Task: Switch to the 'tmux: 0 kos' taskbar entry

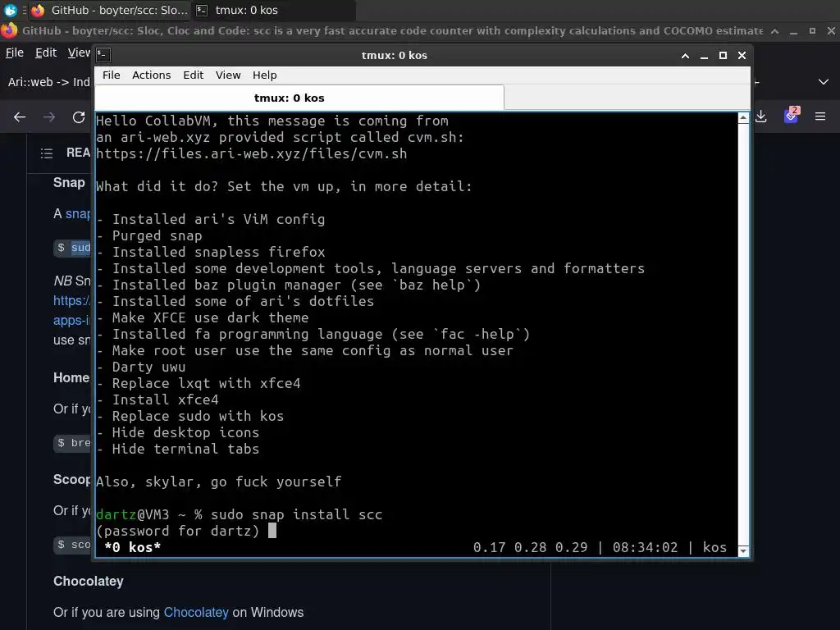Action: [x=273, y=10]
